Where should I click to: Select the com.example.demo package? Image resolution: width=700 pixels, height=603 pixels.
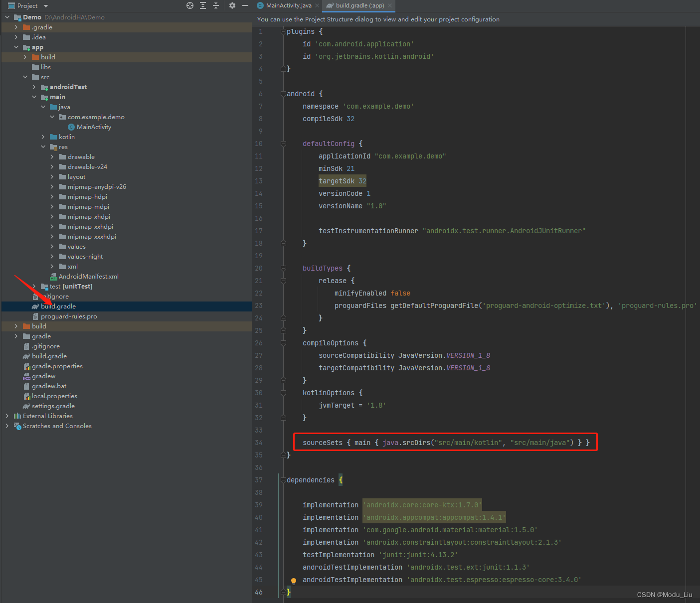click(96, 117)
